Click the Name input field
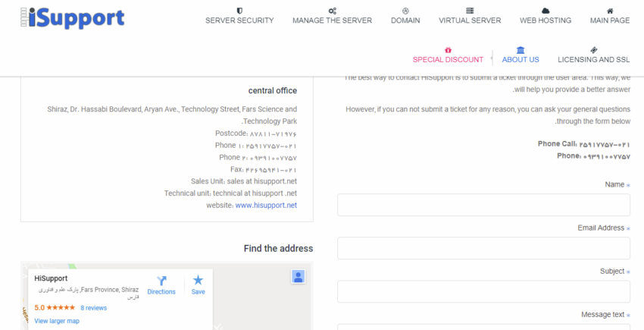This screenshot has height=330, width=644. point(483,205)
